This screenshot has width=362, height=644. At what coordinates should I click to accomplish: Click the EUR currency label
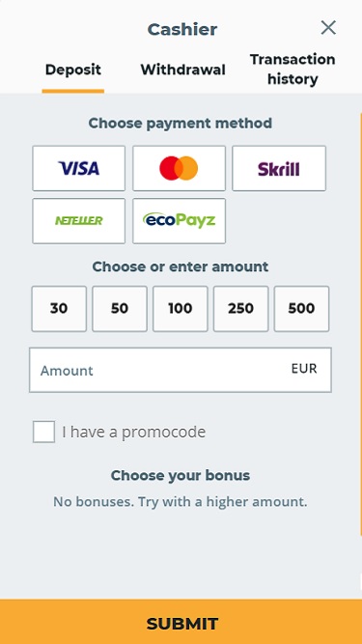pyautogui.click(x=304, y=369)
